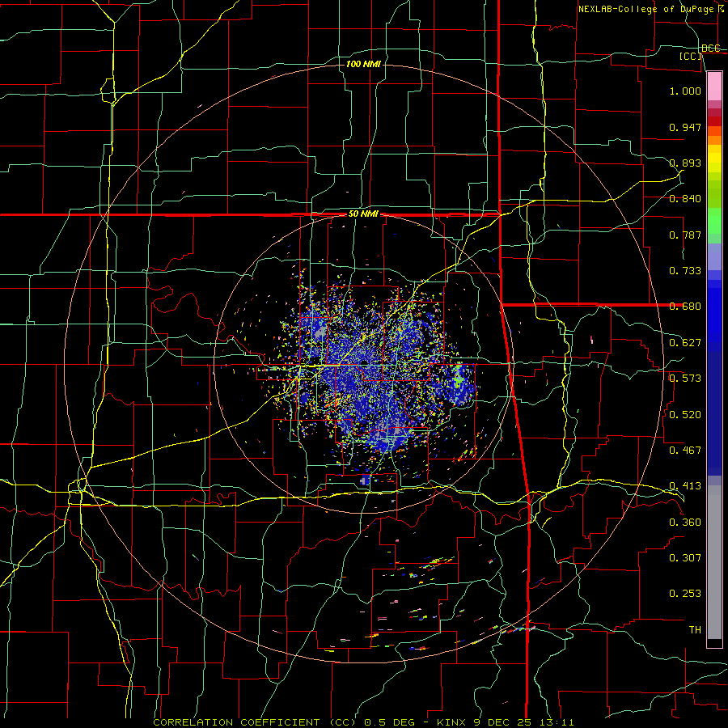The height and width of the screenshot is (728, 728).
Task: Click the 0.680 value on the color scale
Action: click(685, 307)
